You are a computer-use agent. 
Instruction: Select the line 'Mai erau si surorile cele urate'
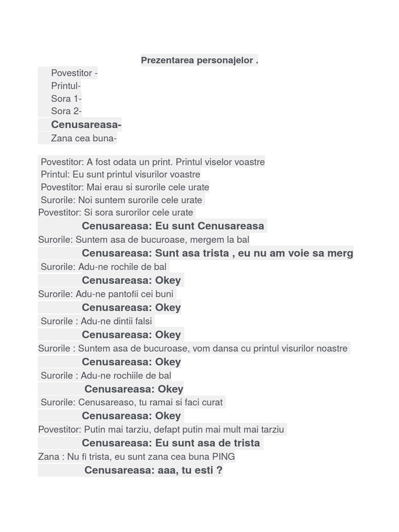coord(125,187)
